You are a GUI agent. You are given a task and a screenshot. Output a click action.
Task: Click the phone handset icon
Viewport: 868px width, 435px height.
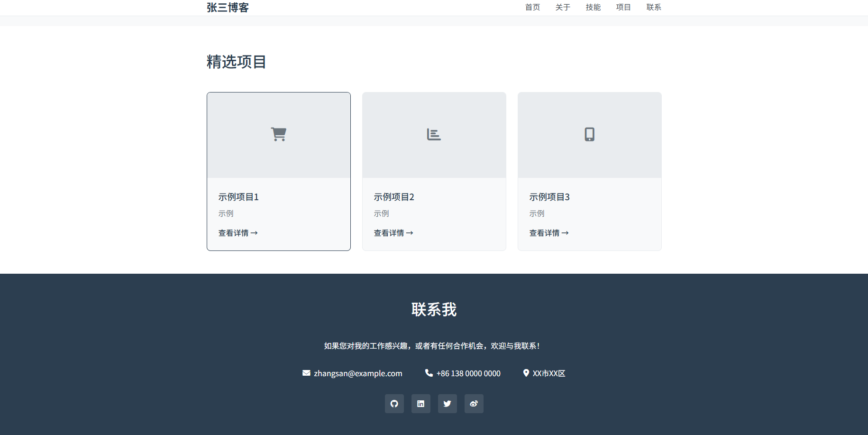point(429,373)
